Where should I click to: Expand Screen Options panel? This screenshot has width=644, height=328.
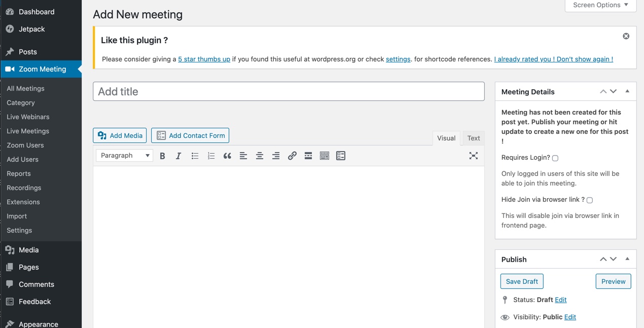600,5
